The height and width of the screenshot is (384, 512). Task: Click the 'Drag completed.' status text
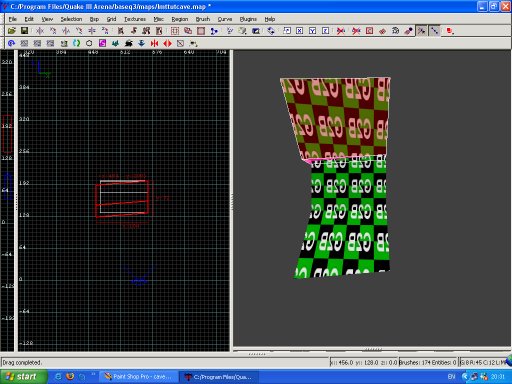[x=22, y=362]
